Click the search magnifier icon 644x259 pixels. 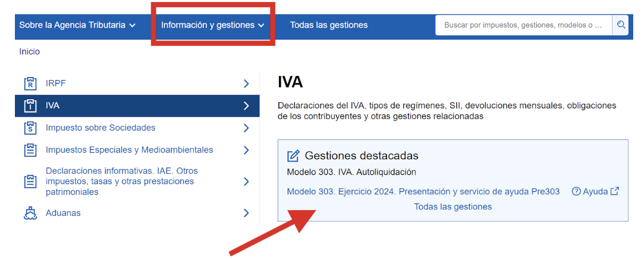pyautogui.click(x=621, y=25)
